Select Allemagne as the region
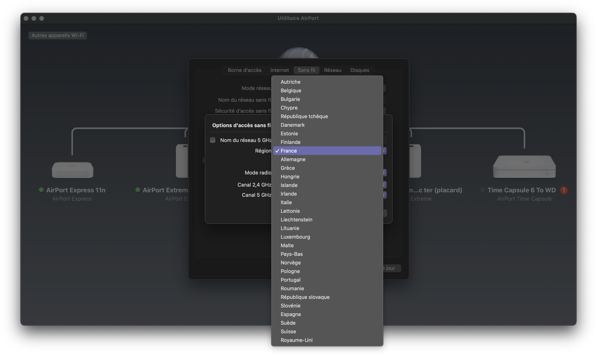This screenshot has height=364, width=597. pyautogui.click(x=327, y=159)
